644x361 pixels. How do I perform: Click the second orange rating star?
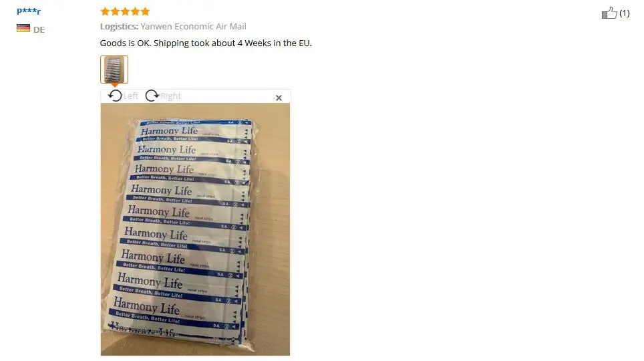click(x=115, y=11)
